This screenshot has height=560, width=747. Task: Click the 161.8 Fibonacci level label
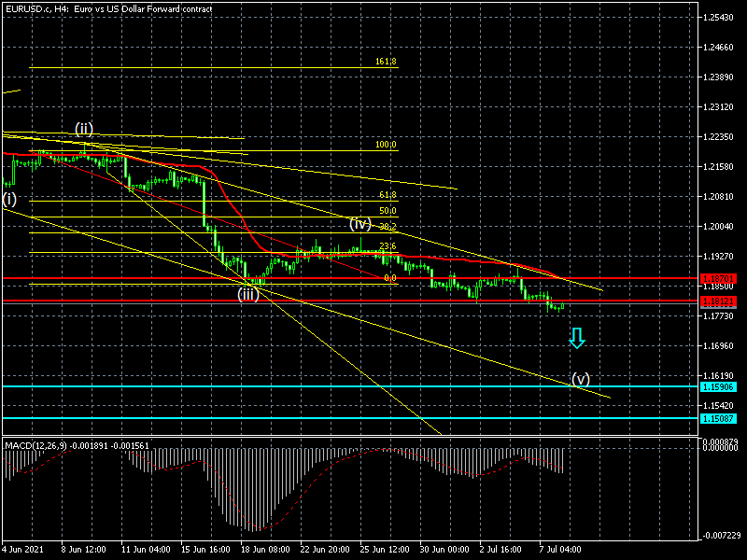point(386,62)
